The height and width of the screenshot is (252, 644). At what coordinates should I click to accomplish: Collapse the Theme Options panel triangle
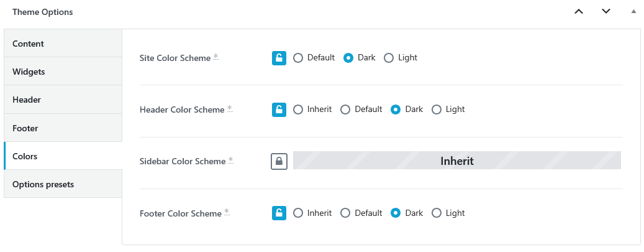[x=633, y=12]
